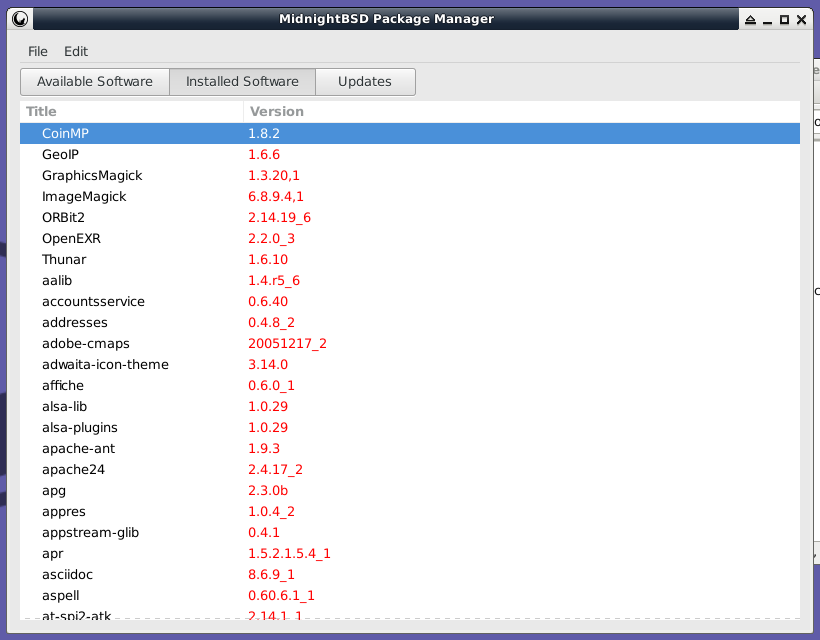Select the aalib package
Screen dimensions: 820x640
tap(57, 281)
